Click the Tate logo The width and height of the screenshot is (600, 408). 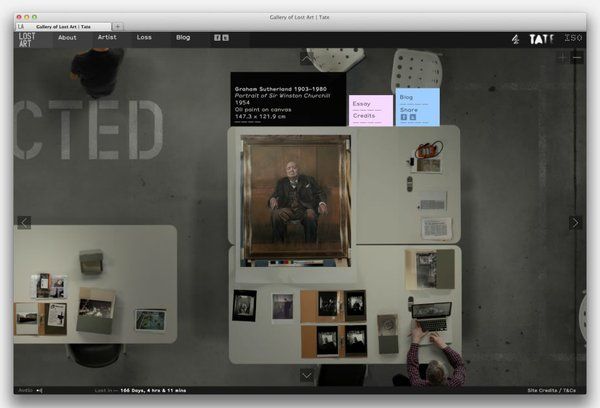(x=541, y=39)
